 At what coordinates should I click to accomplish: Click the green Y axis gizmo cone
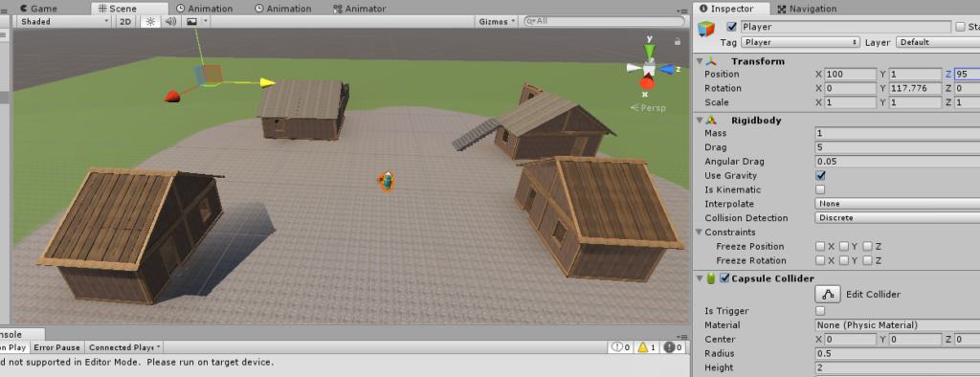point(650,52)
